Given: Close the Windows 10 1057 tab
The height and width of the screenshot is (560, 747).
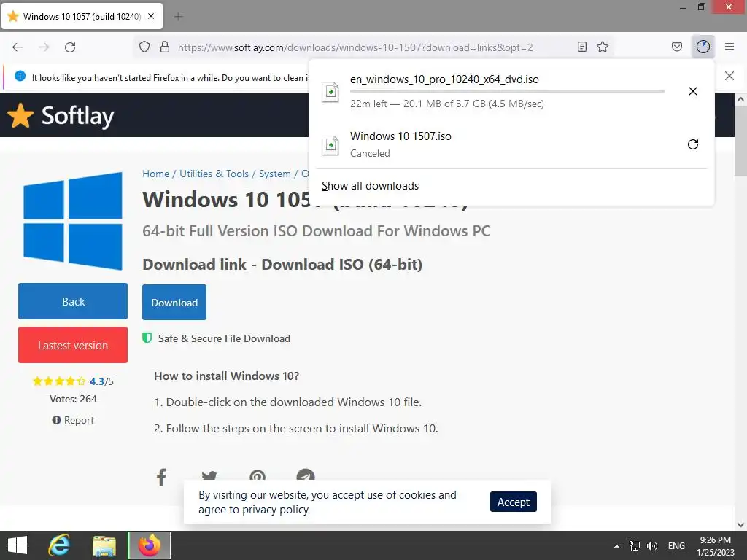Looking at the screenshot, I should [151, 16].
